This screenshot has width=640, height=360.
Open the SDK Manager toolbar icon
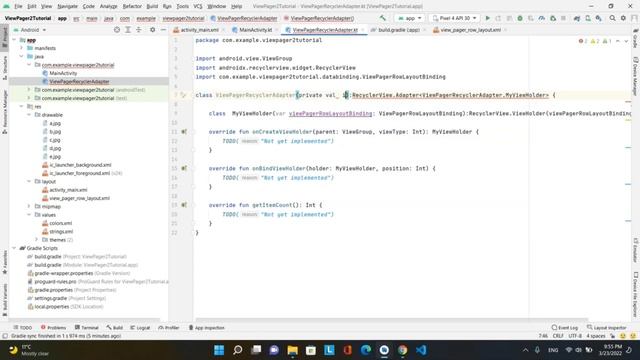coord(598,18)
